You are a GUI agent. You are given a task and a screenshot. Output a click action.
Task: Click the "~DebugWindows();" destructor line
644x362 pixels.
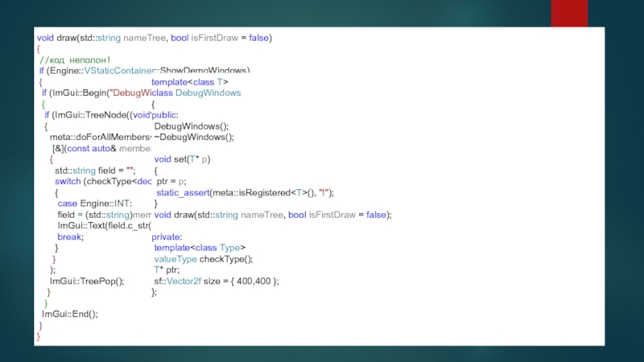(x=194, y=137)
